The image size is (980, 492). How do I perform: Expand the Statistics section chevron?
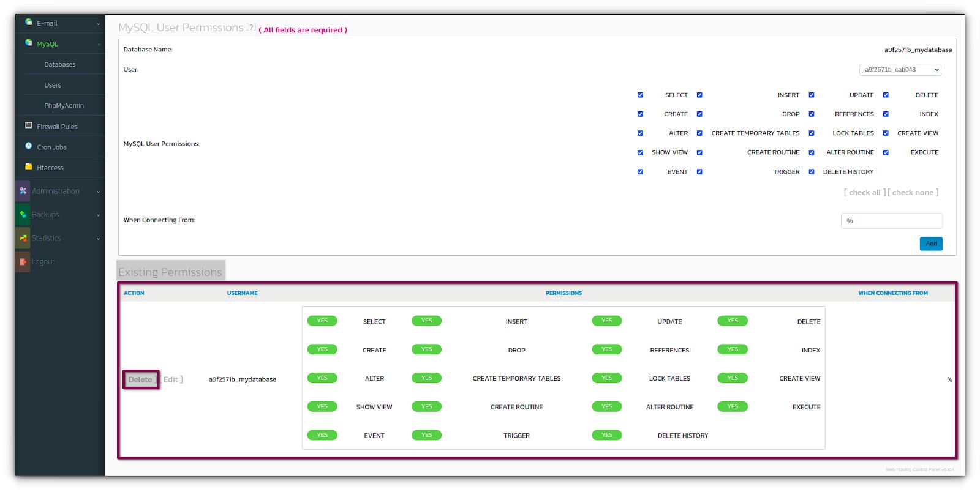tap(98, 239)
